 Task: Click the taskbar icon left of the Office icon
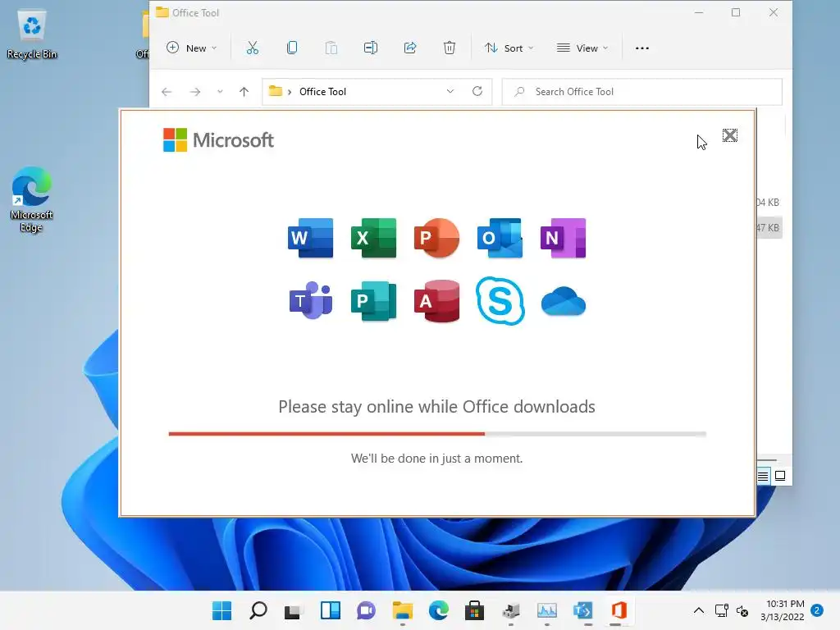(x=583, y=610)
